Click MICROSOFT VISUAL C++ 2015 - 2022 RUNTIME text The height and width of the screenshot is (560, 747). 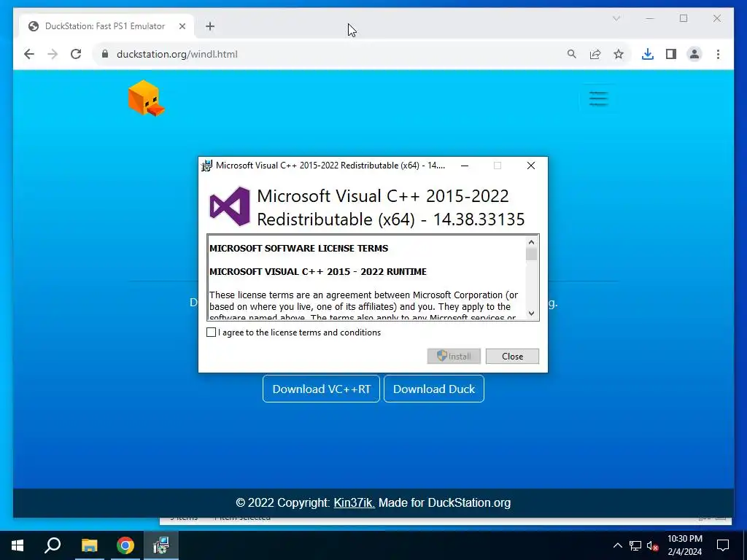click(x=318, y=271)
